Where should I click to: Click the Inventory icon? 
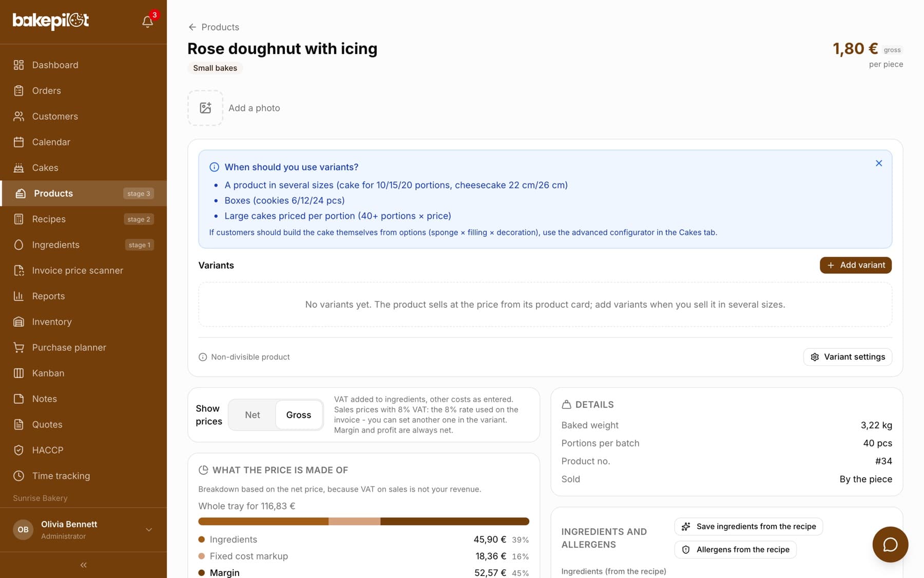coord(19,322)
